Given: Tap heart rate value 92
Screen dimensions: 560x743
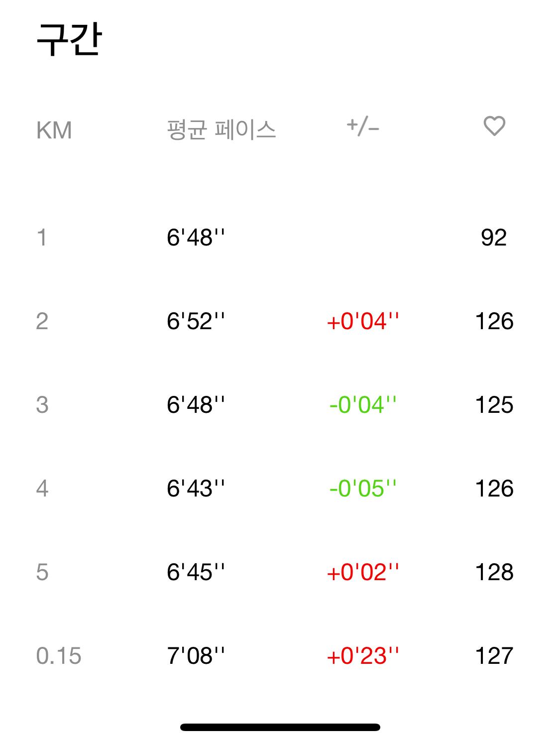Looking at the screenshot, I should tap(494, 238).
